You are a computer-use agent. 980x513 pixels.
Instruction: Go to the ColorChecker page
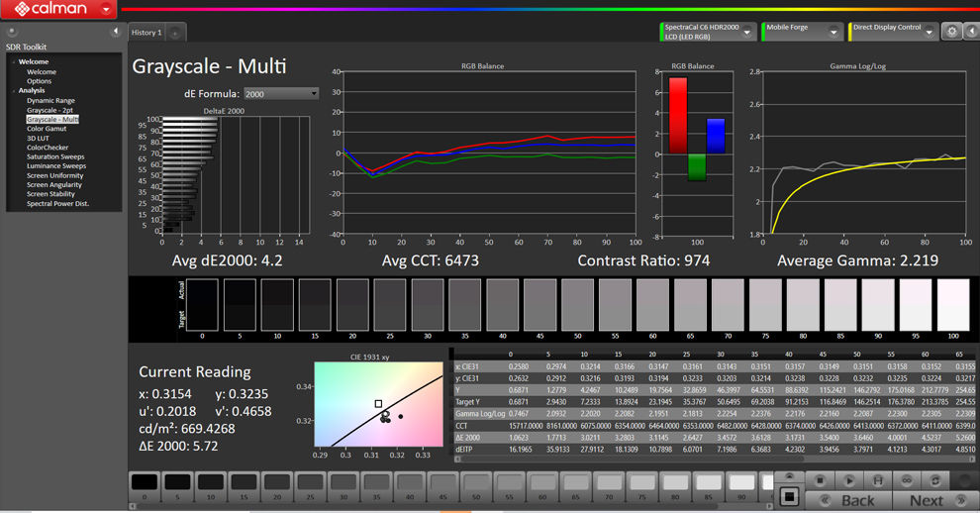(48, 148)
